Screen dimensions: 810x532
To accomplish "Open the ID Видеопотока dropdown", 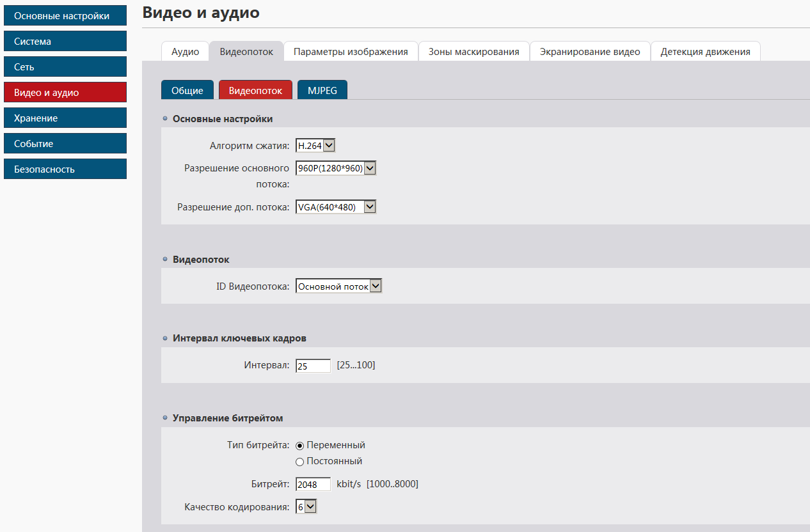I will point(339,286).
